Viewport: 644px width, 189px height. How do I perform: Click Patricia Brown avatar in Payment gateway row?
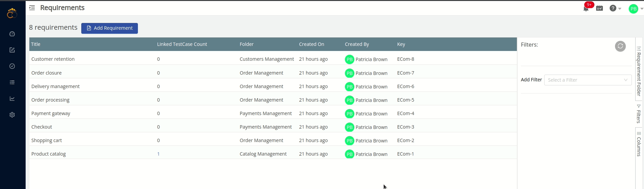tap(350, 114)
